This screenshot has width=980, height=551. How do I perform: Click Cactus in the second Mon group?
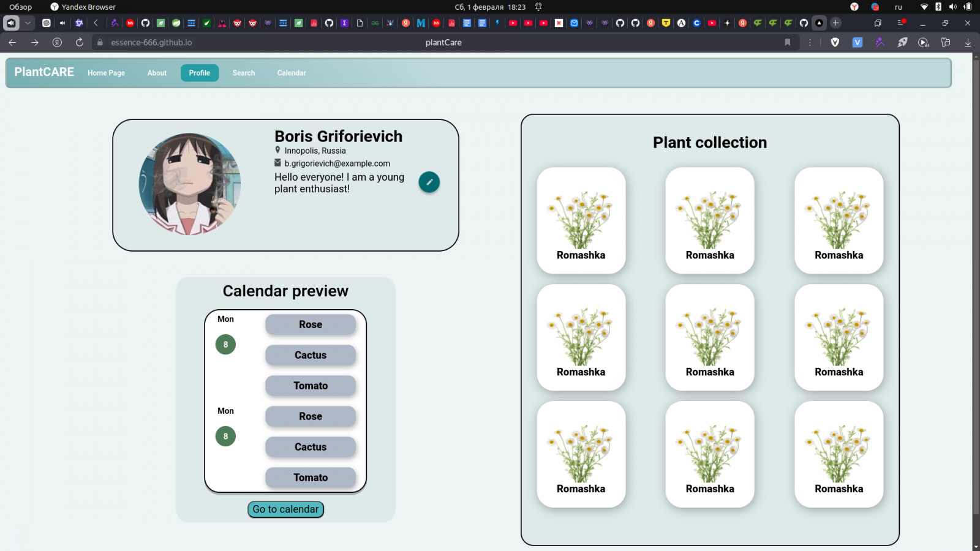311,447
